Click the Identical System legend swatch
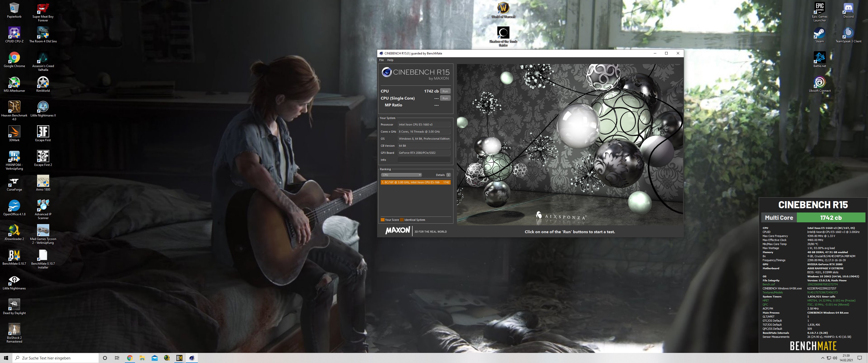This screenshot has height=363, width=868. 402,220
